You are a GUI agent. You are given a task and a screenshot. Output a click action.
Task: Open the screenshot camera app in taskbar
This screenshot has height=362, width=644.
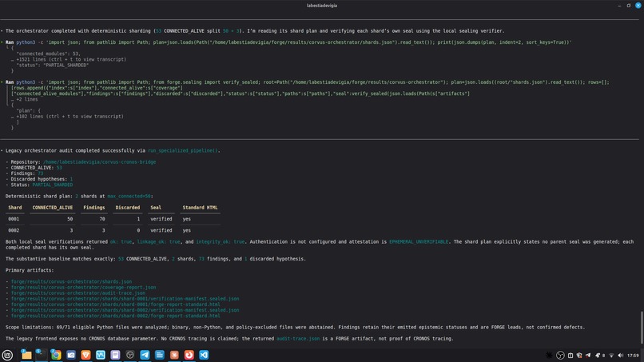pos(71,355)
